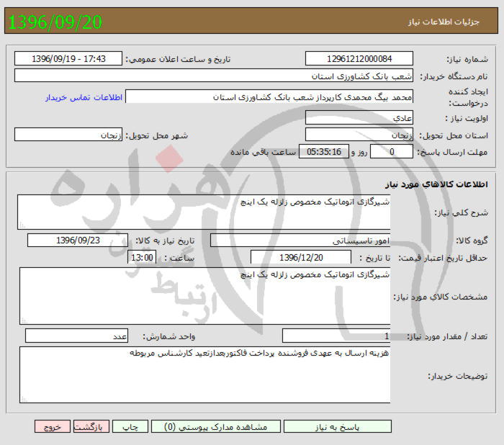Screen dimensions: 504x445
Task: Open مشاهده مدارک پیوستی (0) button
Action: pyautogui.click(x=216, y=427)
